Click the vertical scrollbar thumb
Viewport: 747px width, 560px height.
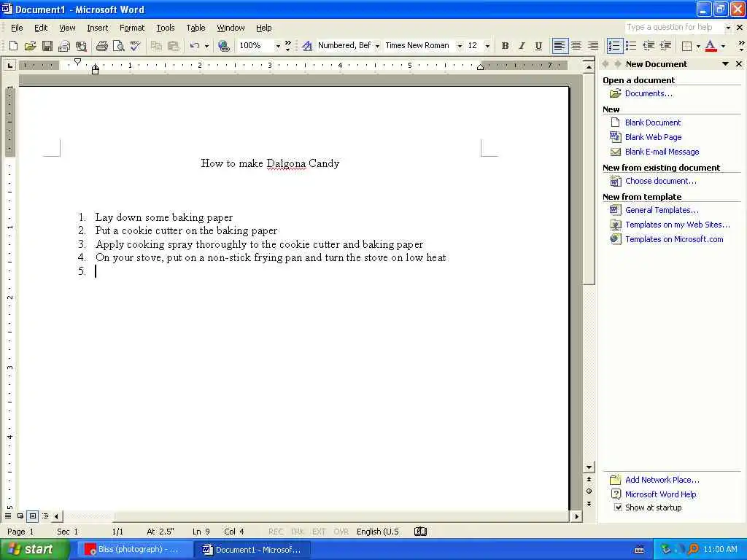coord(589,179)
